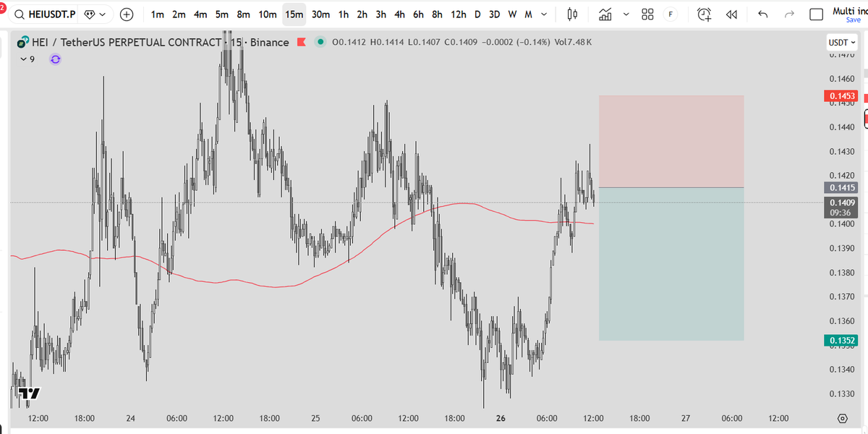Choose the weekly W interval

tap(512, 14)
